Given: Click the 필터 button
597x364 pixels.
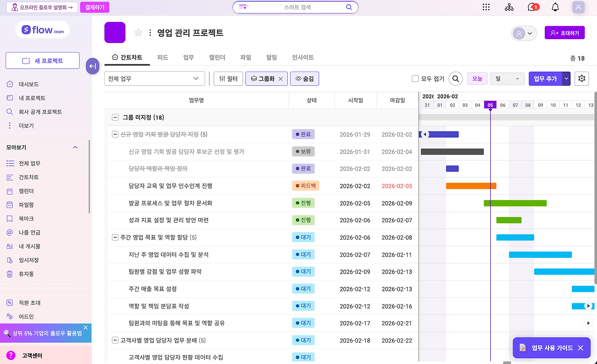Looking at the screenshot, I should coord(228,79).
